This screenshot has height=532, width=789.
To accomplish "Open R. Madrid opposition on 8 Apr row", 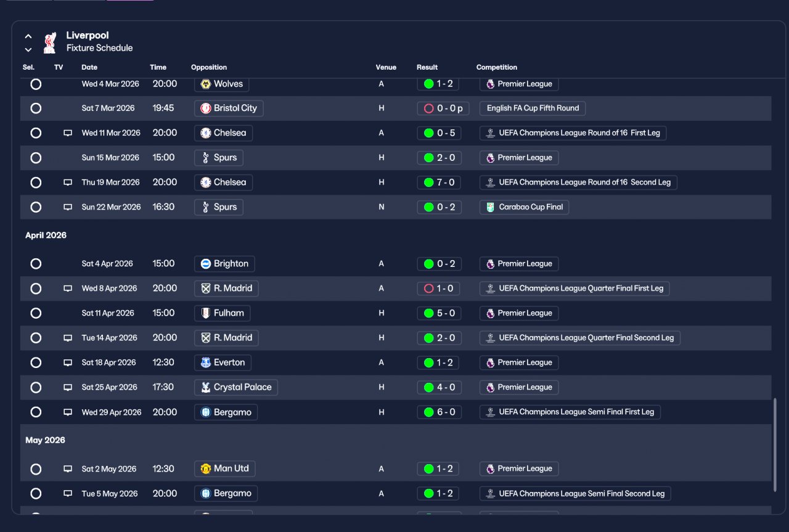I will pos(226,289).
